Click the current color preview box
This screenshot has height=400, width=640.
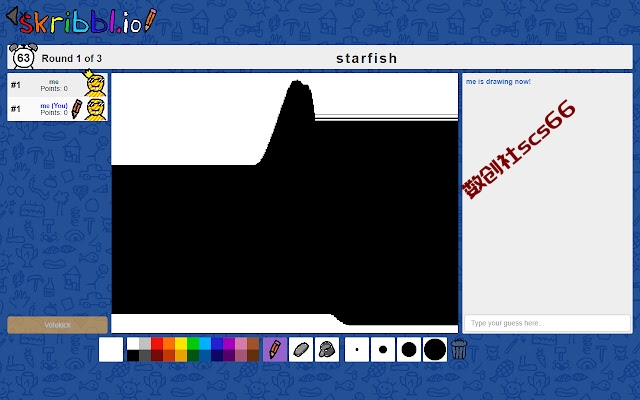coord(111,349)
